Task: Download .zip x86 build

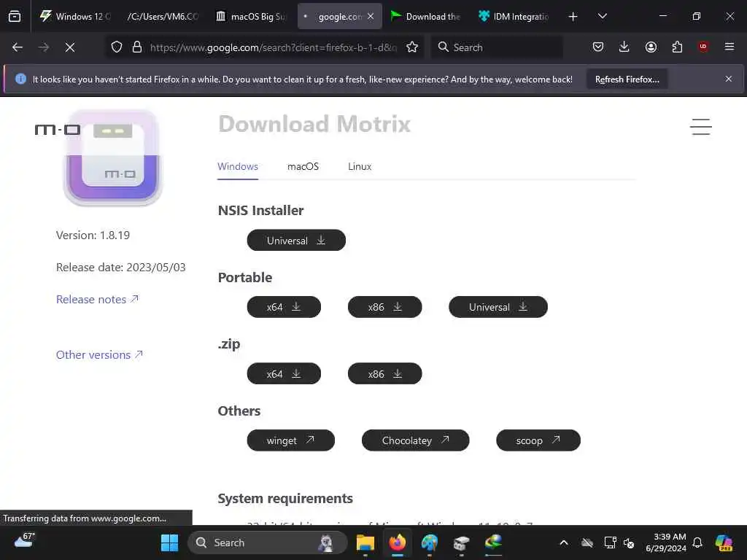Action: [x=385, y=374]
